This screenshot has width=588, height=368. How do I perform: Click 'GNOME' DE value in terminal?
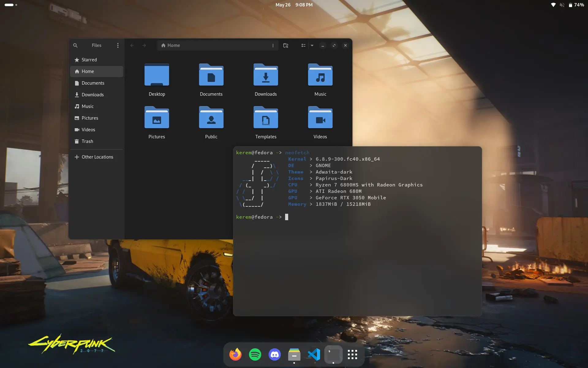[323, 166]
